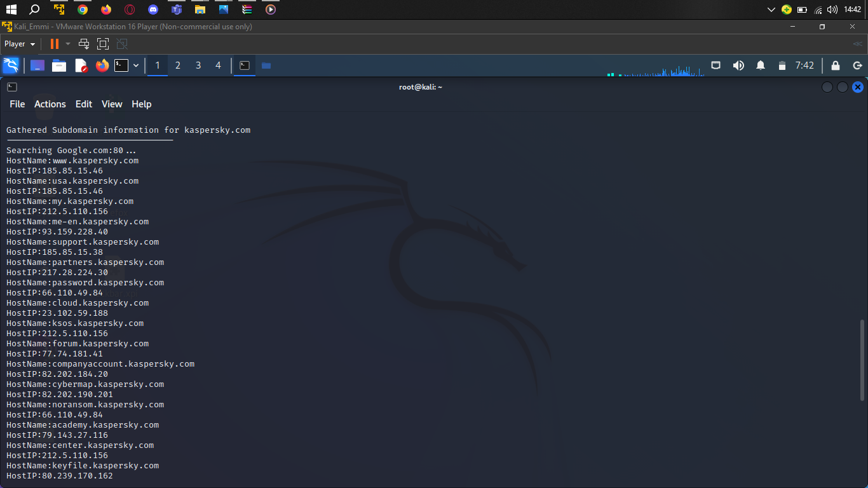Switch to workspace 4
Image resolution: width=868 pixels, height=488 pixels.
pyautogui.click(x=219, y=65)
